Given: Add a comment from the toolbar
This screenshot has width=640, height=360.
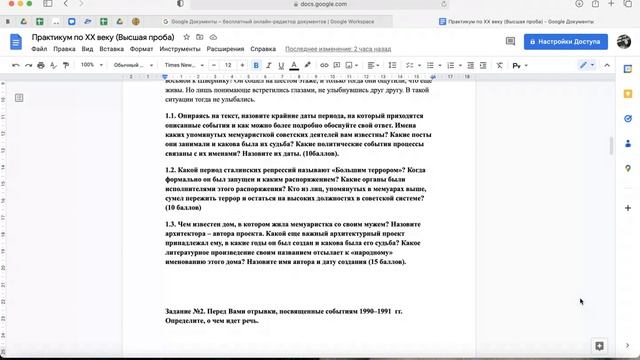Looking at the screenshot, I should pos(337,65).
